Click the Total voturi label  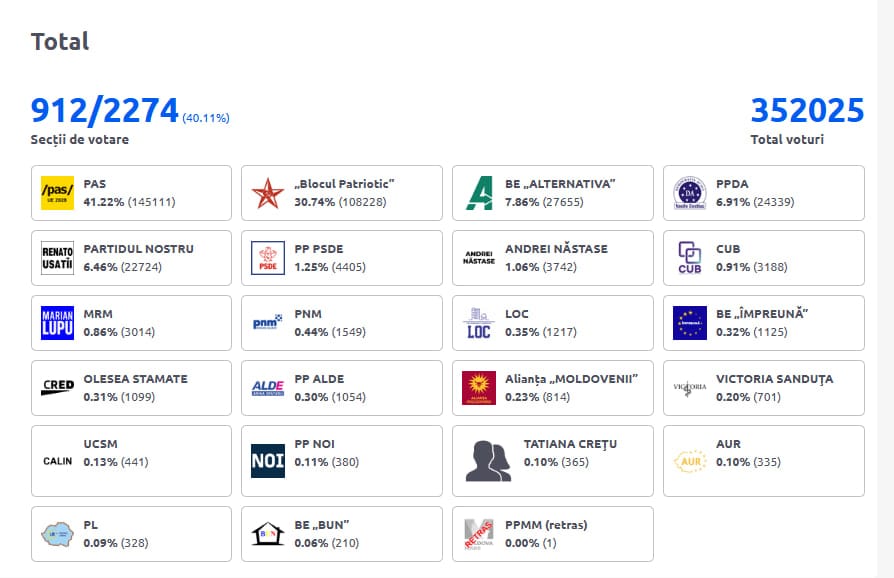coord(787,140)
